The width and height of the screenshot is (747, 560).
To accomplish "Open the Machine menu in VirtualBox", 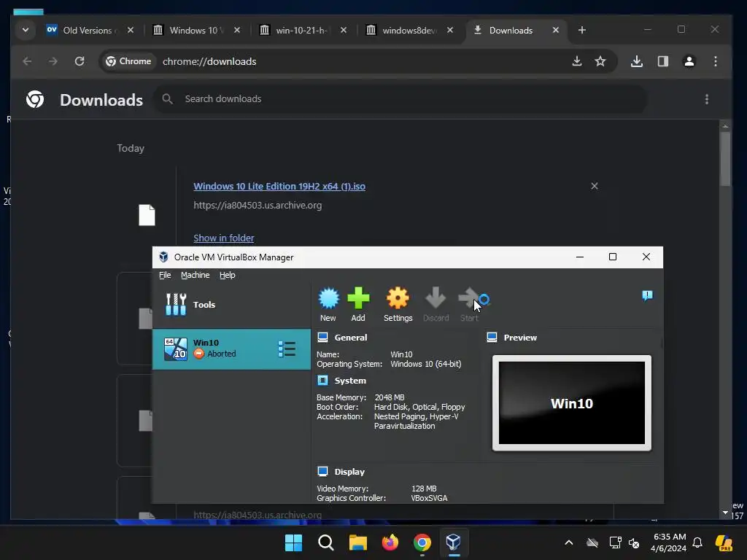I will click(x=195, y=275).
